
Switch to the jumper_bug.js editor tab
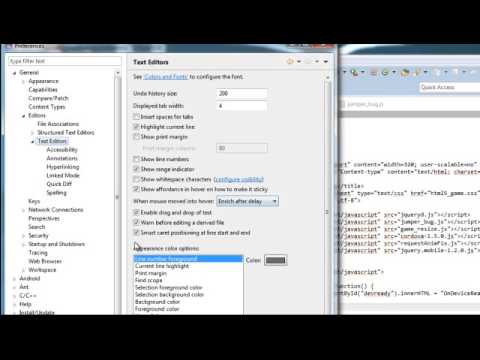[x=362, y=104]
